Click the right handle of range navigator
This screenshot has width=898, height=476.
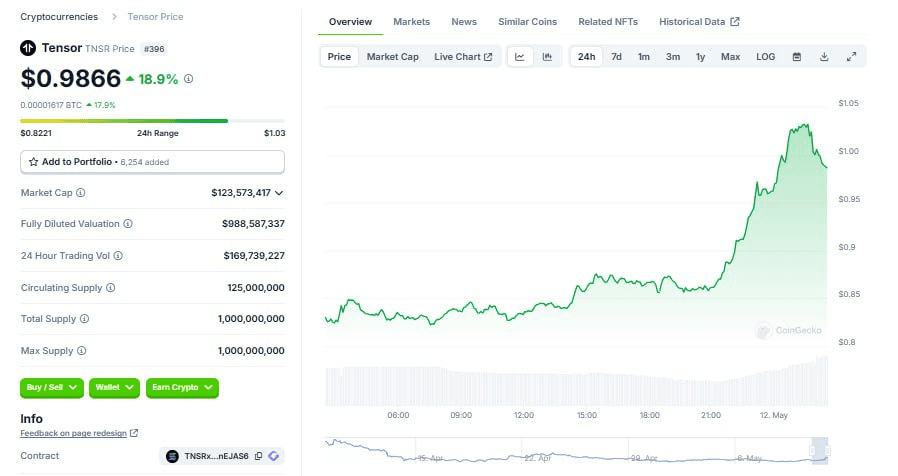[826, 451]
